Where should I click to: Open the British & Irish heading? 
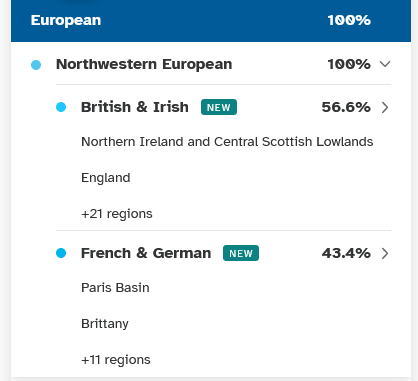135,107
